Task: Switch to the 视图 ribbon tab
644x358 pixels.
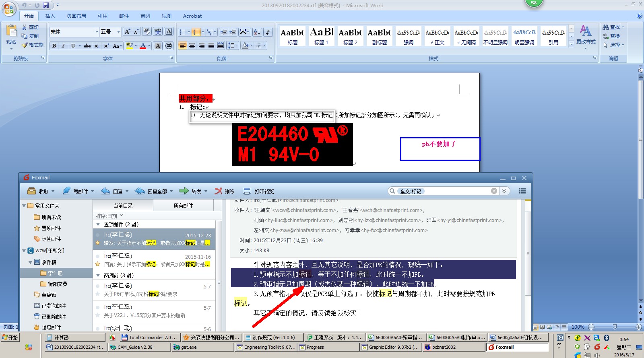Action: pyautogui.click(x=167, y=16)
